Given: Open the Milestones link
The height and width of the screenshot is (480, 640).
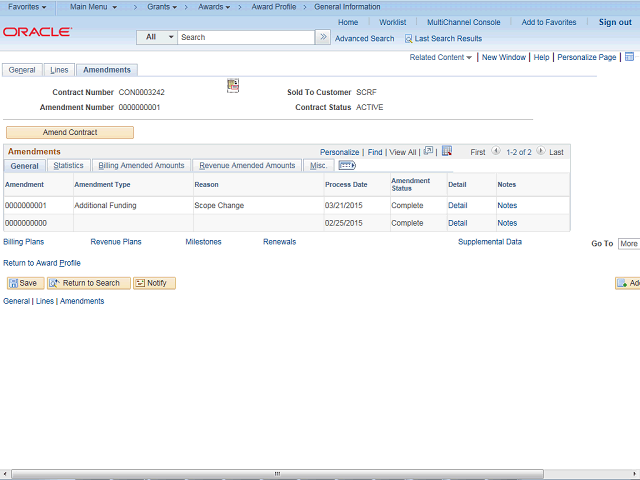Looking at the screenshot, I should (x=203, y=242).
